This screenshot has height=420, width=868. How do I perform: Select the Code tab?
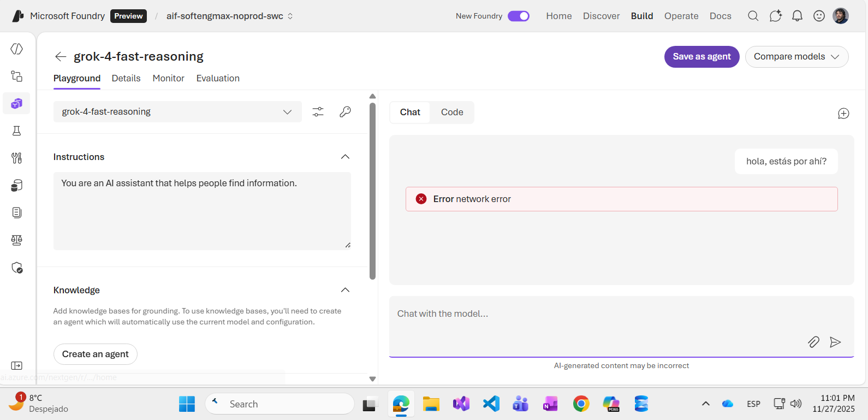coord(452,112)
